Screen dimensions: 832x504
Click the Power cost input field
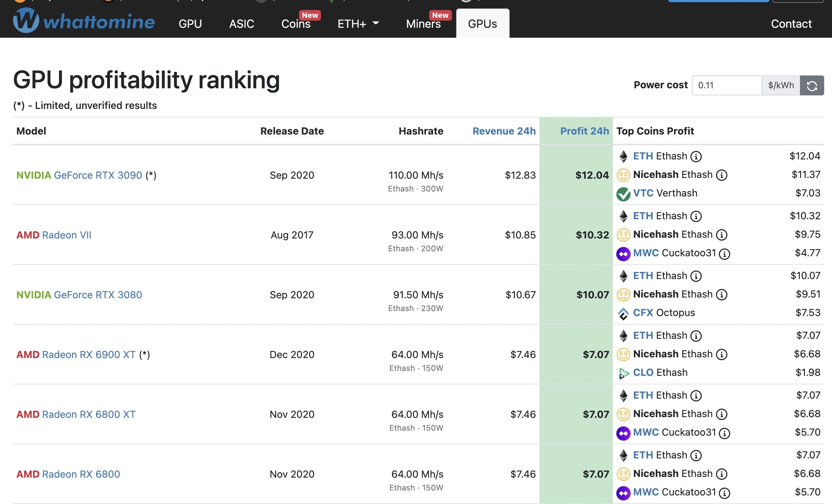click(726, 85)
